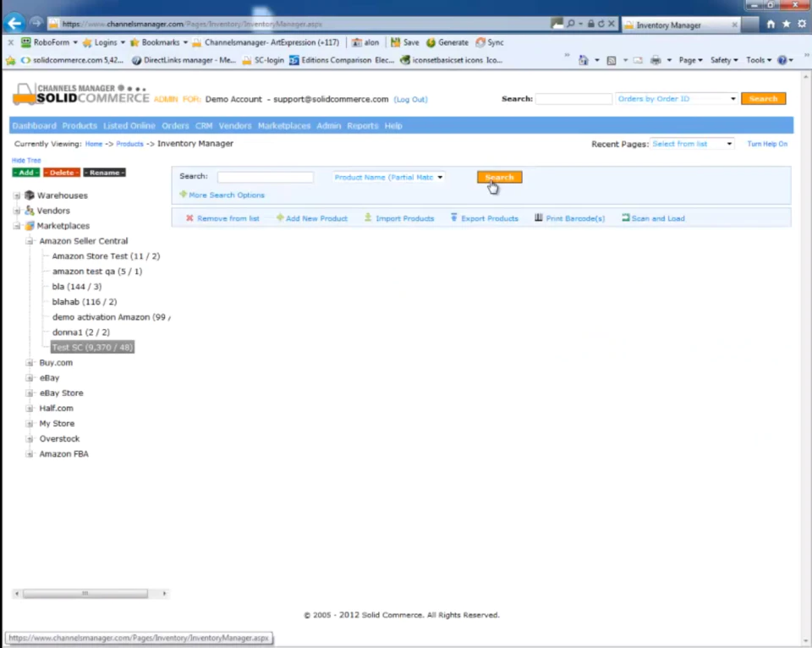Open the Marketplaces menu

click(x=284, y=126)
